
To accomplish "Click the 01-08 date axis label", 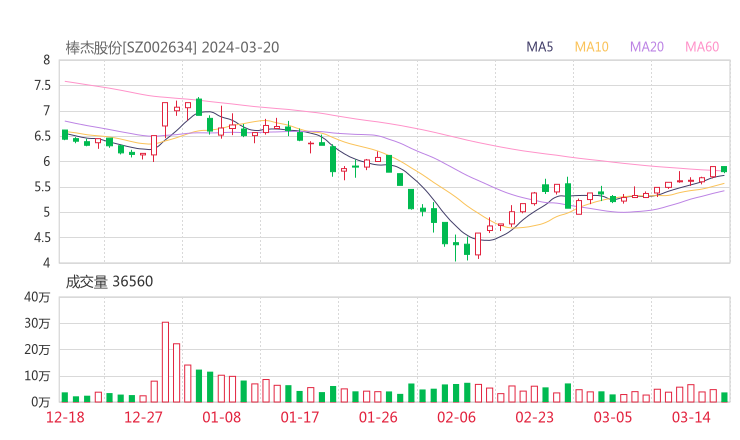I will tap(221, 417).
